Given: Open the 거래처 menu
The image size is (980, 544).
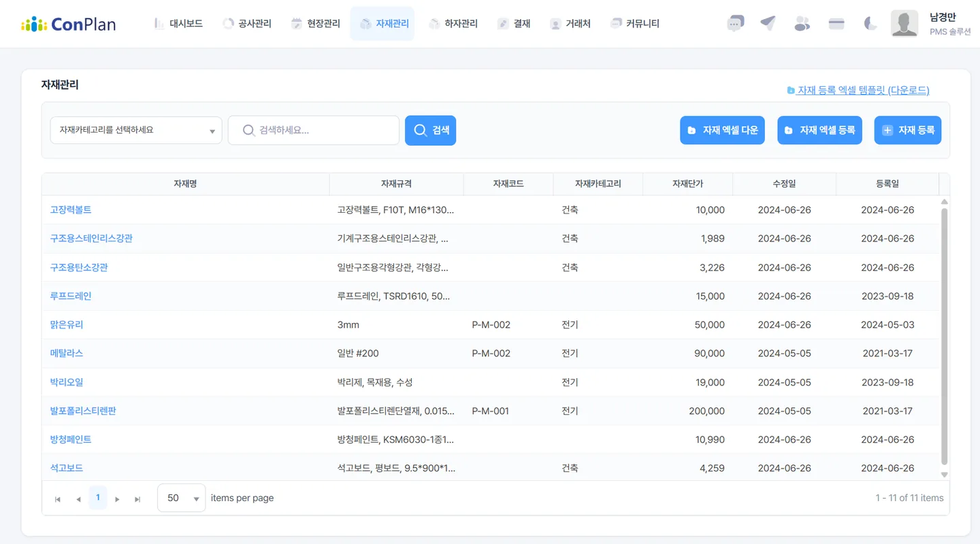Looking at the screenshot, I should pyautogui.click(x=570, y=24).
